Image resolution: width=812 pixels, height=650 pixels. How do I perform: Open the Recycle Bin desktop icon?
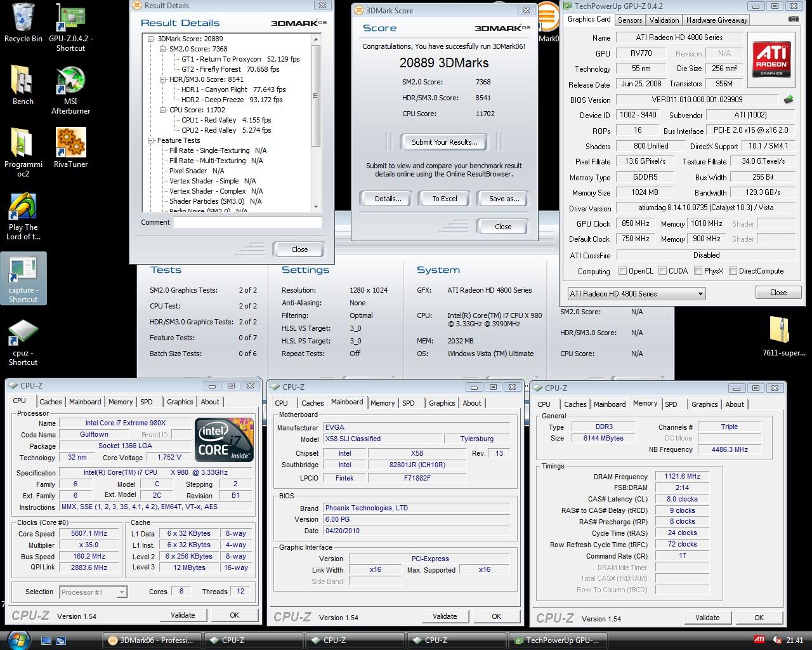(x=23, y=23)
